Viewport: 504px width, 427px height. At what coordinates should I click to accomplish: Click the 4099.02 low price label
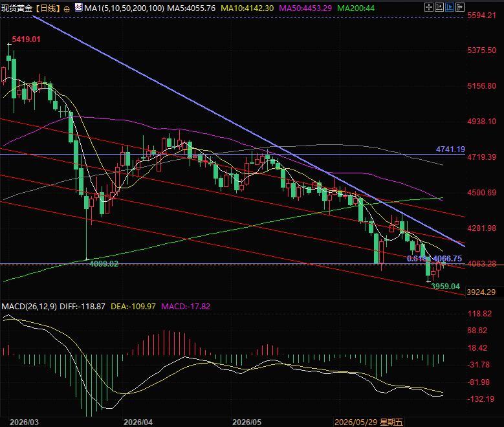coord(104,264)
